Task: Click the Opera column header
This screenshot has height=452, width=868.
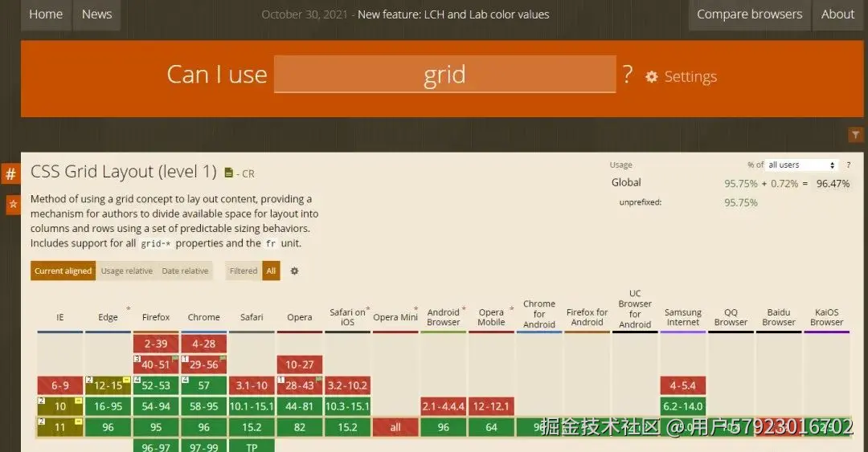Action: 300,317
